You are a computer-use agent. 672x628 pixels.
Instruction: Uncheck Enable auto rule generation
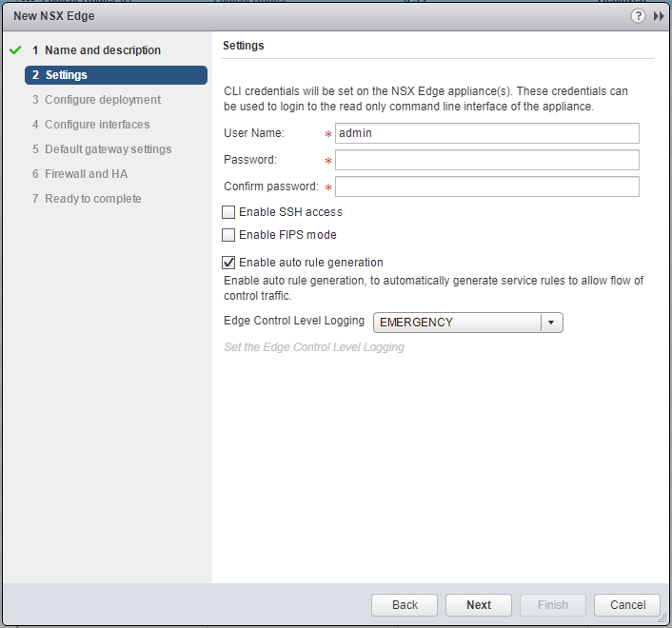click(228, 263)
